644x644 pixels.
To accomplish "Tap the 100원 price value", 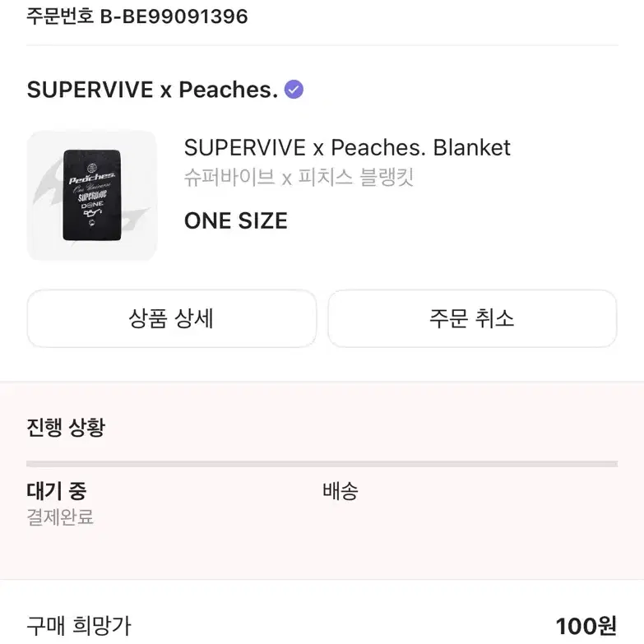I will tap(586, 626).
